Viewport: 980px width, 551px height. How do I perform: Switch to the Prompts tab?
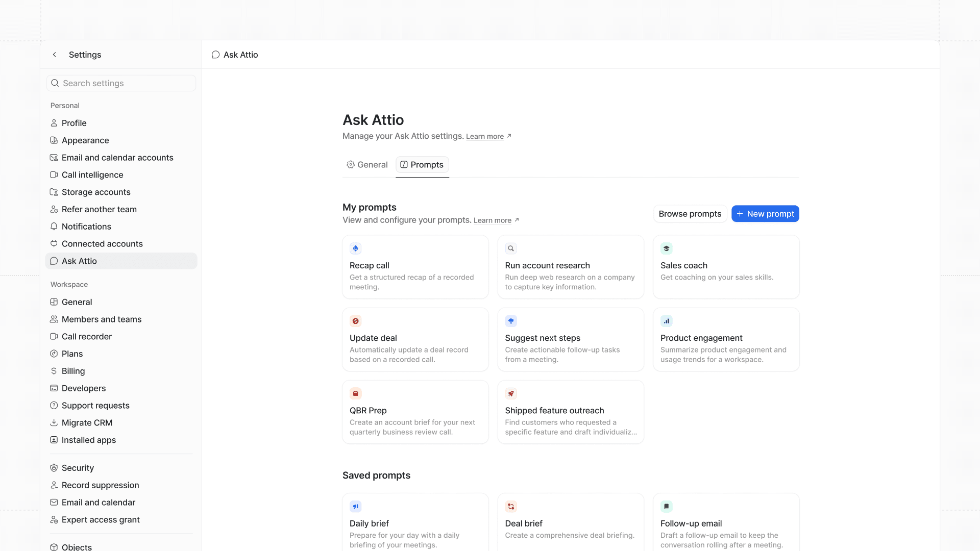click(422, 164)
